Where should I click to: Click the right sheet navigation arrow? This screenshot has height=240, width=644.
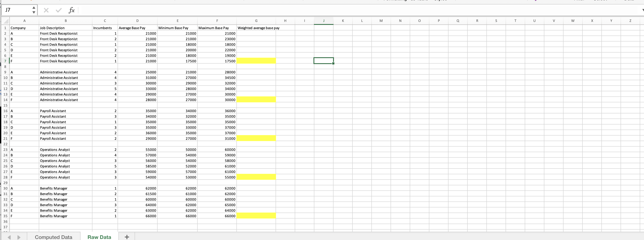(x=19, y=237)
